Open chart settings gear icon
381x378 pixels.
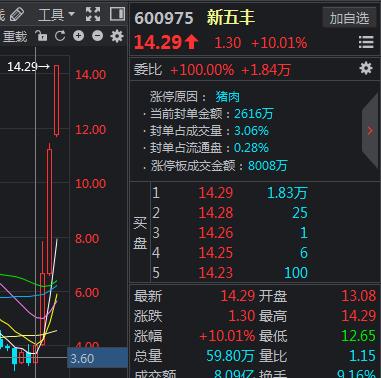[x=117, y=36]
